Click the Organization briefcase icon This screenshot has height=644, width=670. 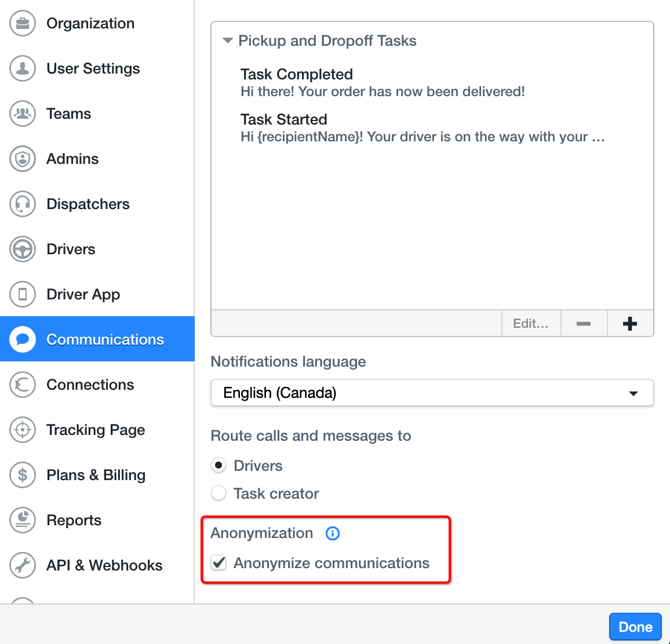click(x=23, y=24)
